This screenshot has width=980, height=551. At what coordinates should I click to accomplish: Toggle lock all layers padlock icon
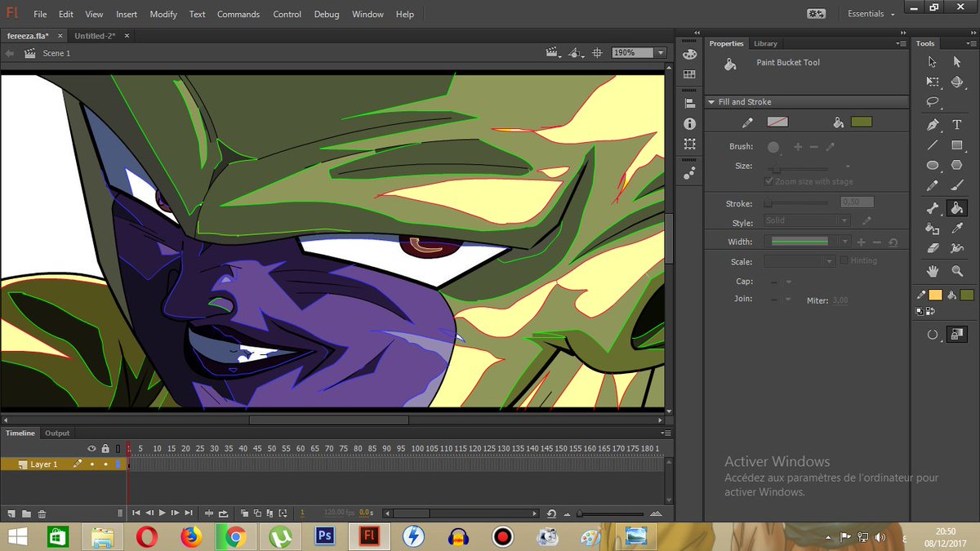[x=105, y=449]
